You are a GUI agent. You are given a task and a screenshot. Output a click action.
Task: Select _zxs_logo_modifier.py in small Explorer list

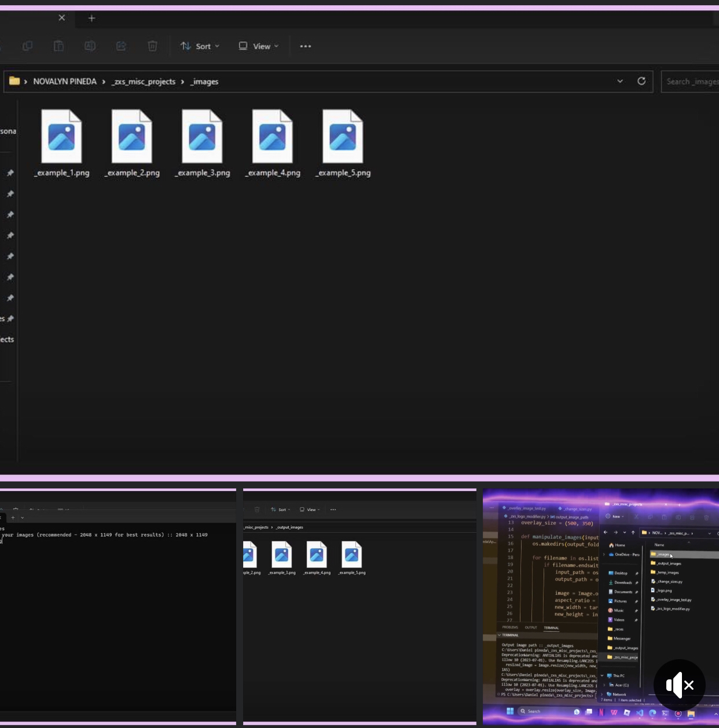(670, 609)
